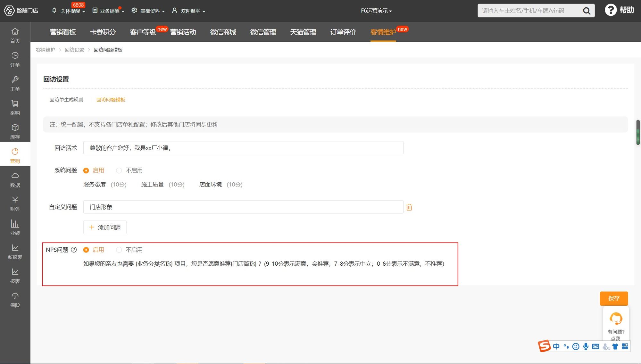
Task: Open the 库存 inventory box icon
Action: click(x=15, y=131)
